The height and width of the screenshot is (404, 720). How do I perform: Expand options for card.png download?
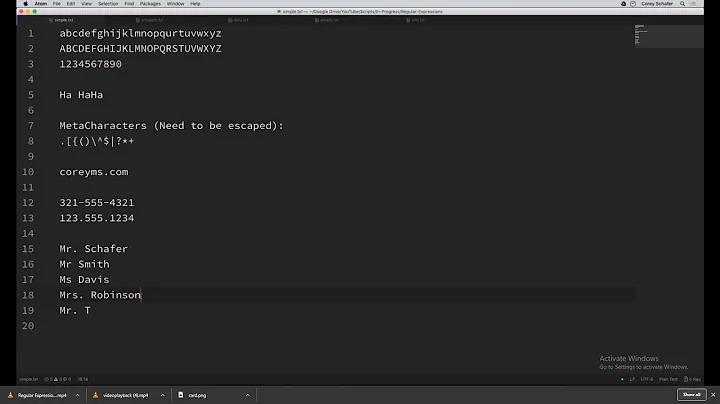tap(248, 395)
